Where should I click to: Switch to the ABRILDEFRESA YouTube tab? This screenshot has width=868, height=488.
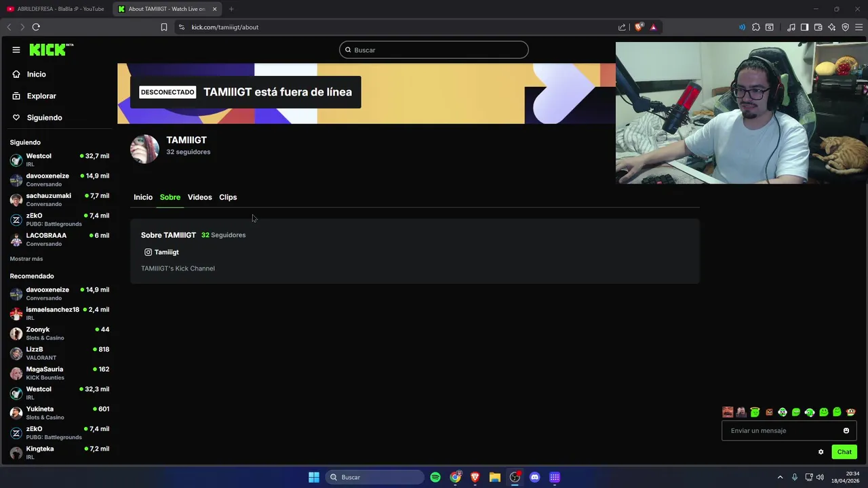[56, 9]
